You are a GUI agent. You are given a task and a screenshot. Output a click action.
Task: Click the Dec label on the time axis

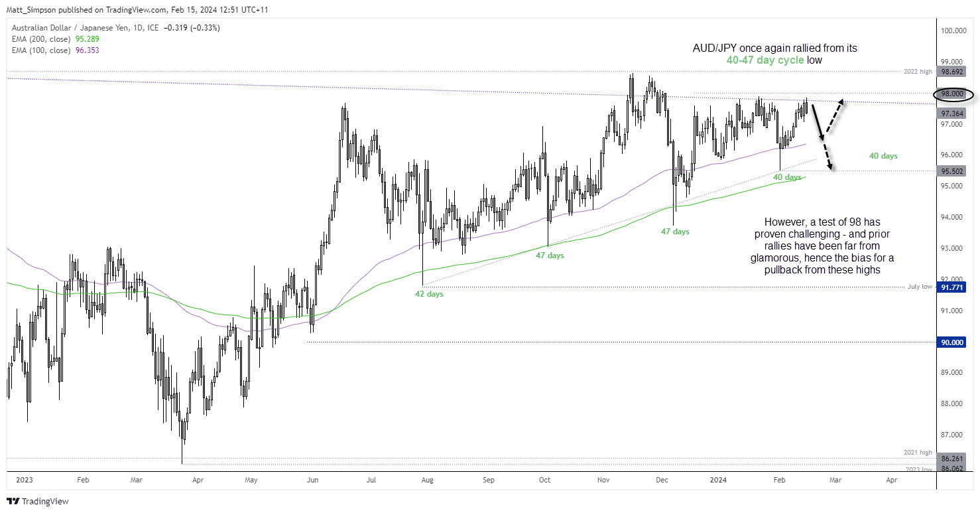[662, 479]
